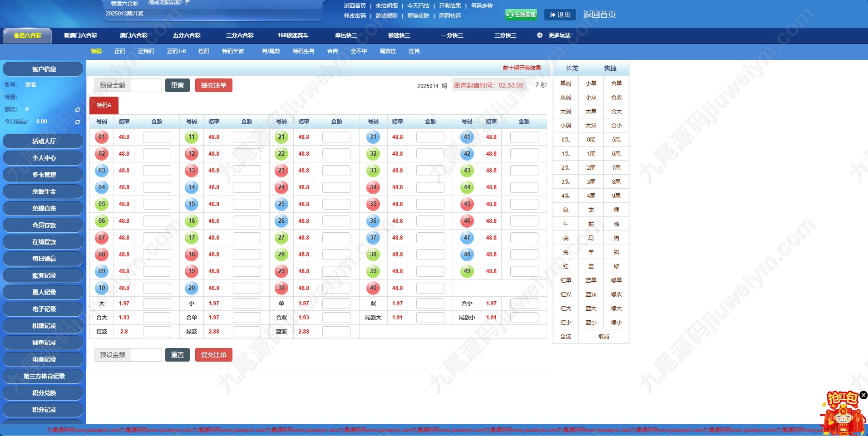Open 账户信息 sidebar header
The image size is (868, 436).
click(44, 69)
